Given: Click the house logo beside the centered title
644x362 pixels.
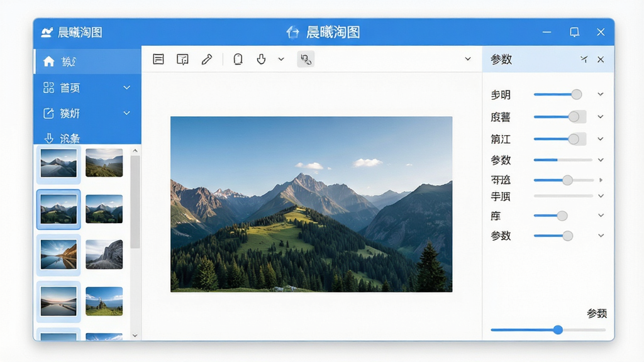Looking at the screenshot, I should click(293, 32).
